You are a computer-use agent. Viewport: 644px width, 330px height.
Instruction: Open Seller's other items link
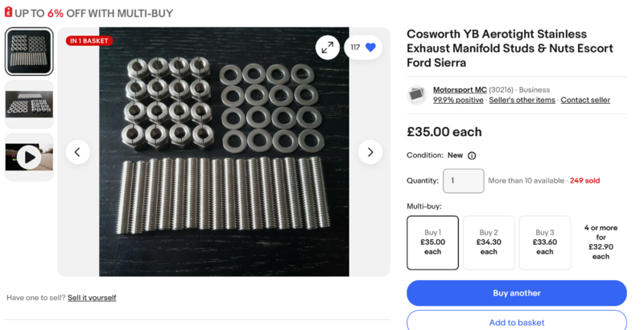[x=522, y=101]
